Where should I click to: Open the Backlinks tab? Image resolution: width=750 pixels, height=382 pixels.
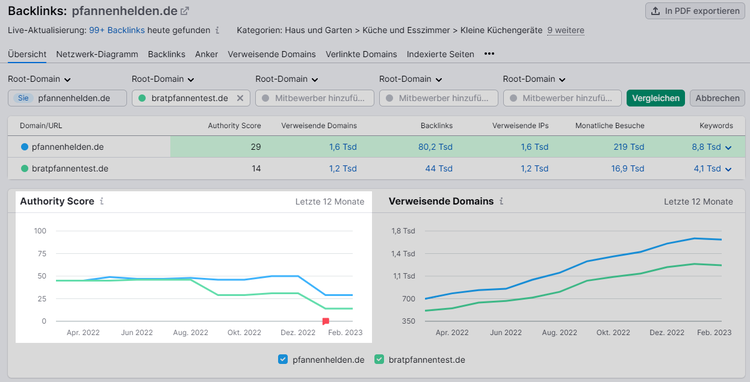(166, 54)
